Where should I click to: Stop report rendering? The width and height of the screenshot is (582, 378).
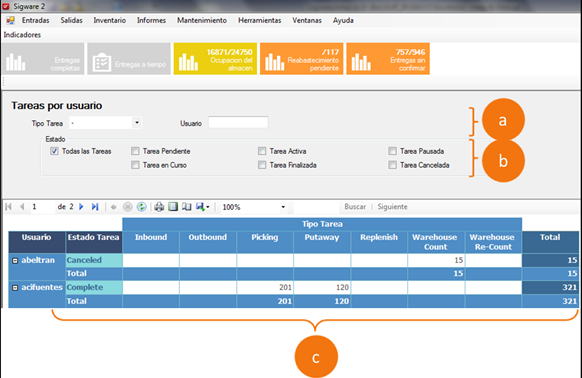(128, 207)
